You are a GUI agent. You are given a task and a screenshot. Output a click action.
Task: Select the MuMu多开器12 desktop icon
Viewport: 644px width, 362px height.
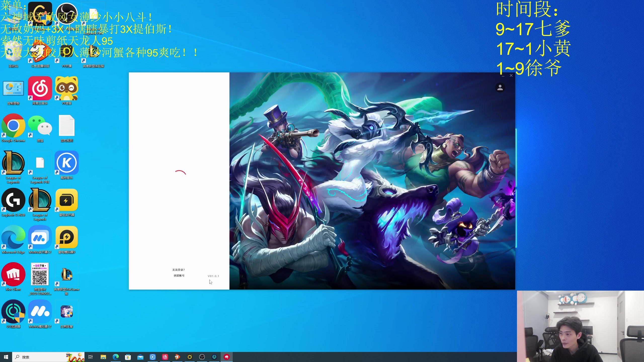tap(40, 240)
